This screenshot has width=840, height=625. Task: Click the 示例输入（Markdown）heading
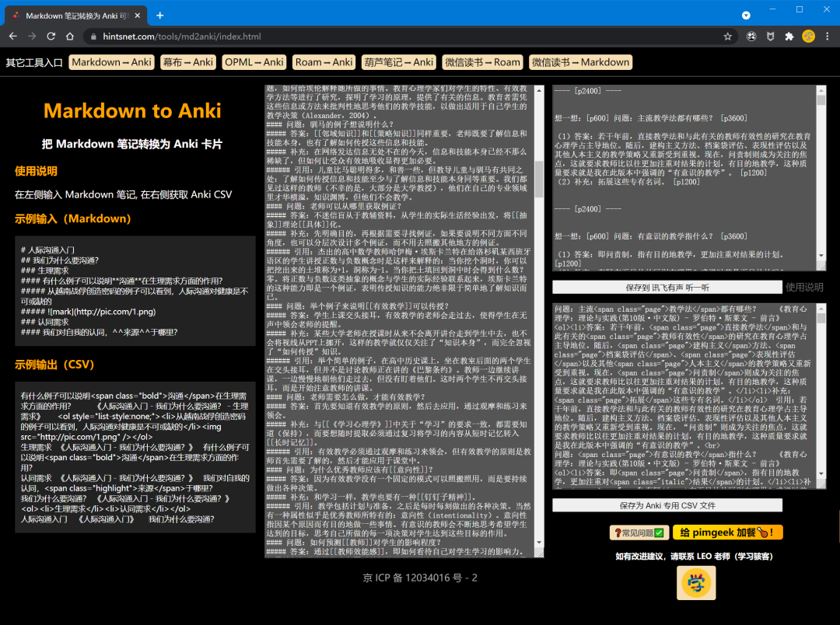[x=73, y=218]
